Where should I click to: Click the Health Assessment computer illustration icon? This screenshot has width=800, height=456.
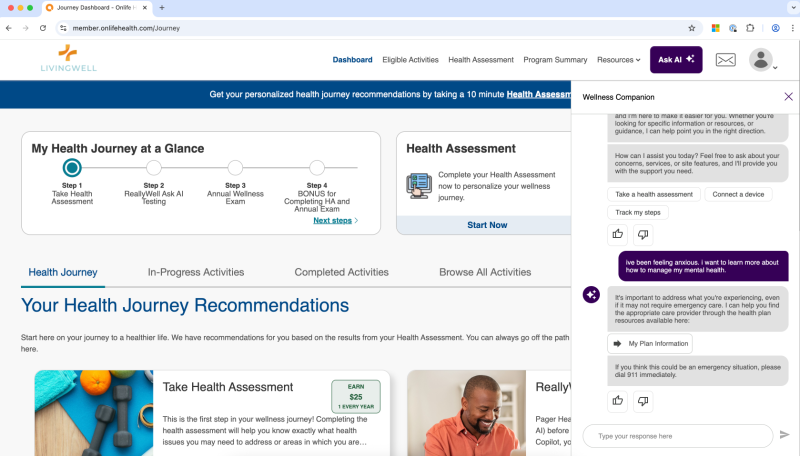pyautogui.click(x=419, y=186)
